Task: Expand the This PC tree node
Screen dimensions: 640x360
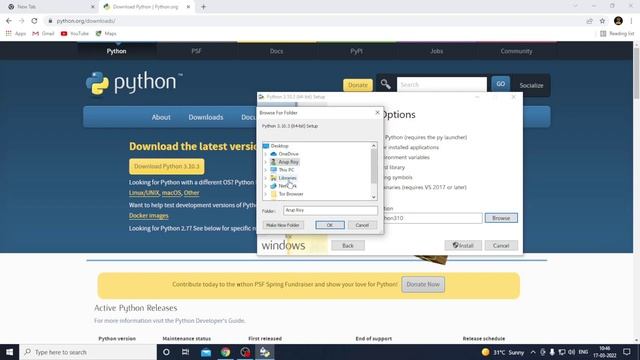Action: (266, 170)
